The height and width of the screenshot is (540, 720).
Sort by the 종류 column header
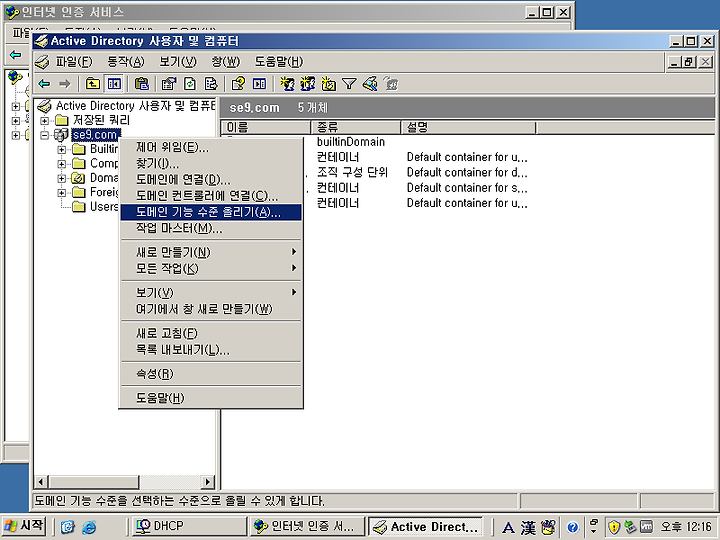click(x=356, y=127)
